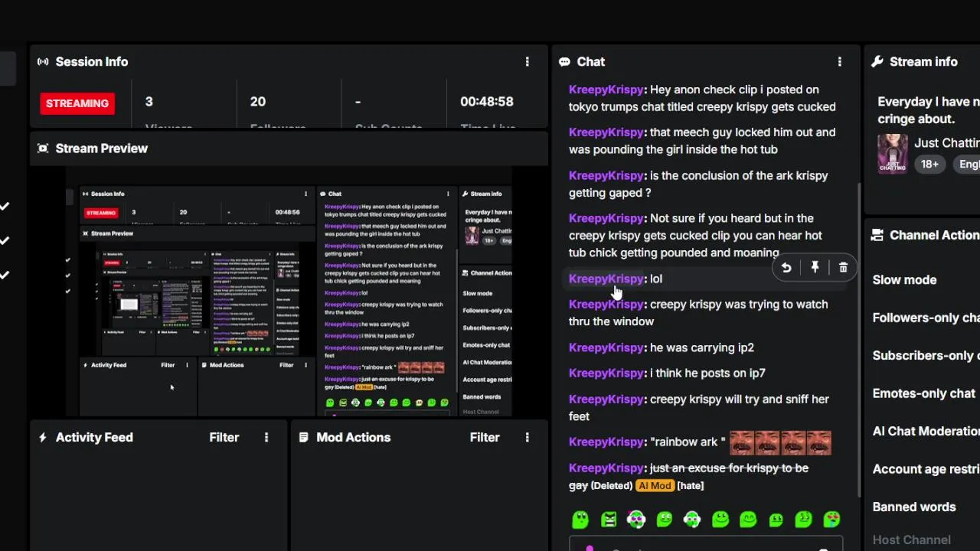Delete the hovered "lol" chat message
The height and width of the screenshot is (551, 980).
point(843,268)
